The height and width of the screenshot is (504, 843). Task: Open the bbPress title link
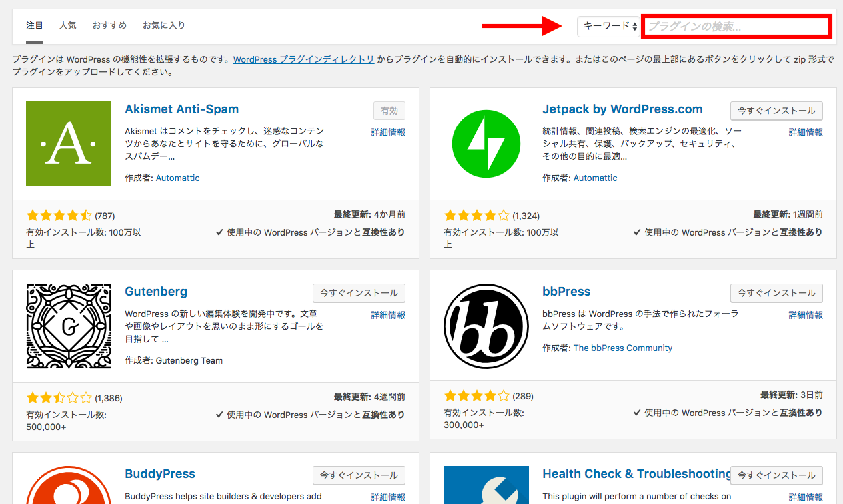(566, 292)
